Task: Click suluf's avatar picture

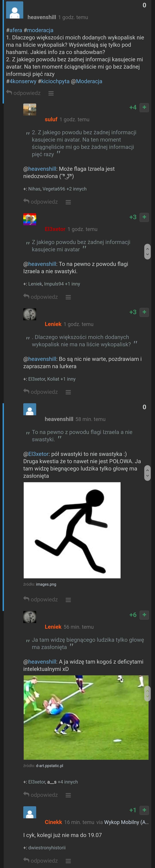Action: (x=30, y=109)
